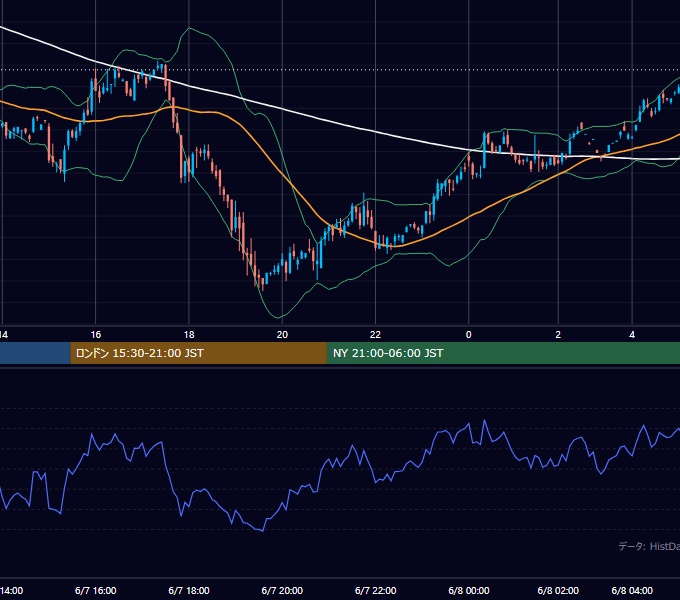Viewport: 680px width, 600px height.
Task: Click hour label 16 on the chart axis
Action: point(95,335)
